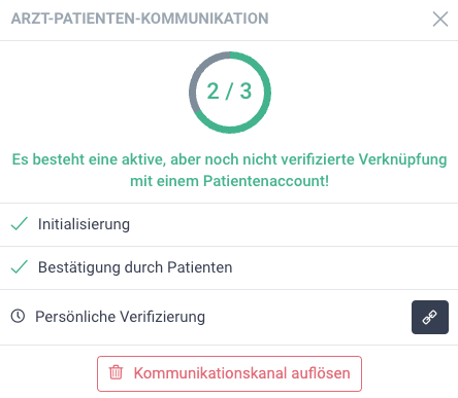Select the 2 / 3 progress counter
This screenshot has height=398, width=458.
click(x=229, y=91)
